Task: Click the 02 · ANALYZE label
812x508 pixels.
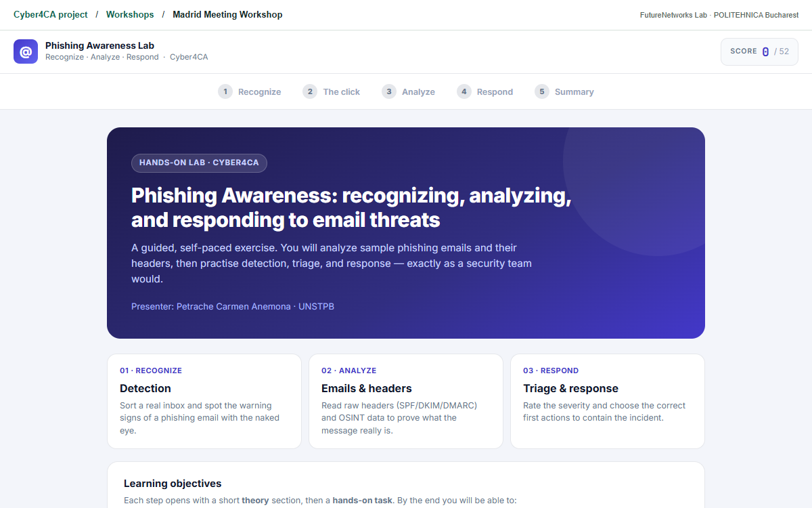Action: click(349, 371)
